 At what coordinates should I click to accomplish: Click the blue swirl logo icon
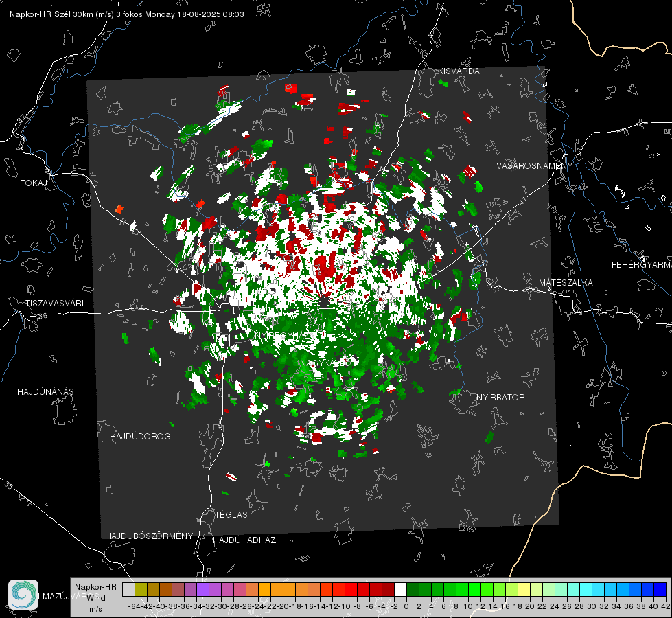coord(23,595)
